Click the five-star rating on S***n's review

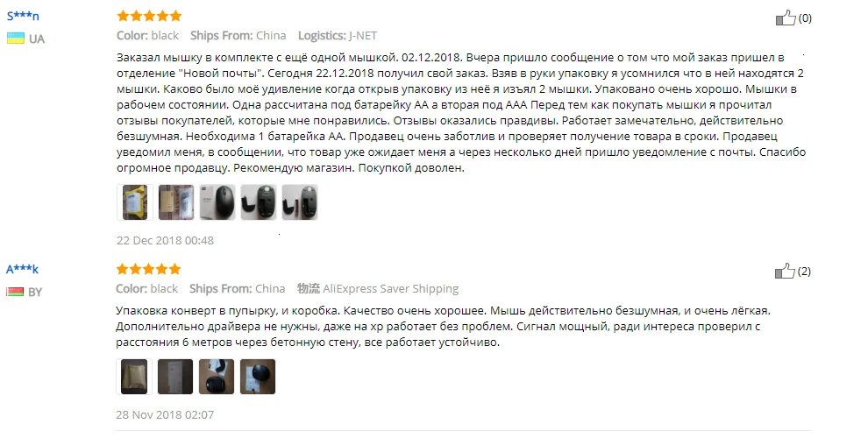[x=149, y=16]
